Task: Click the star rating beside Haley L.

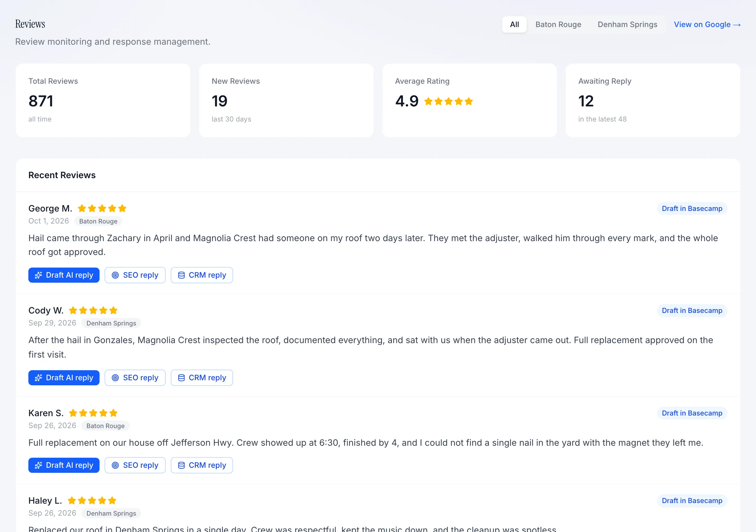Action: tap(92, 501)
